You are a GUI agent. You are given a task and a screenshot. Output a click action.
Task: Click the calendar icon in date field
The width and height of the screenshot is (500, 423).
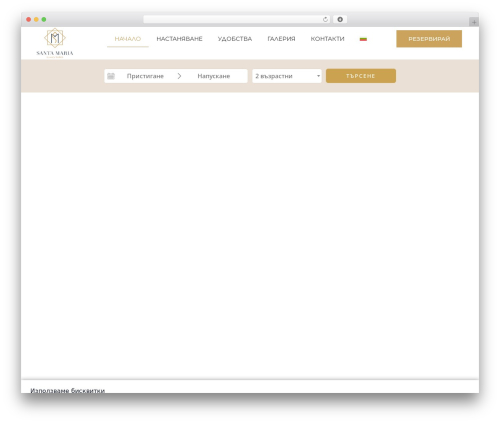pos(111,76)
